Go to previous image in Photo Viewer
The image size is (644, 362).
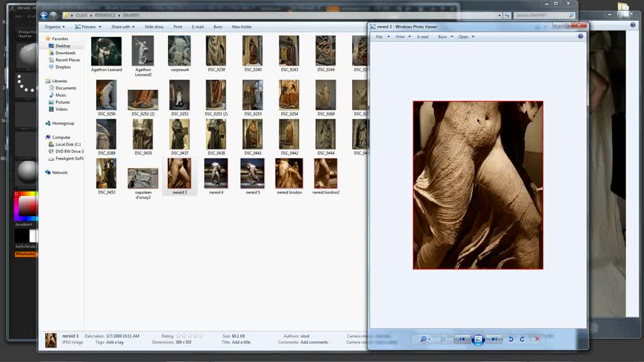click(x=462, y=339)
